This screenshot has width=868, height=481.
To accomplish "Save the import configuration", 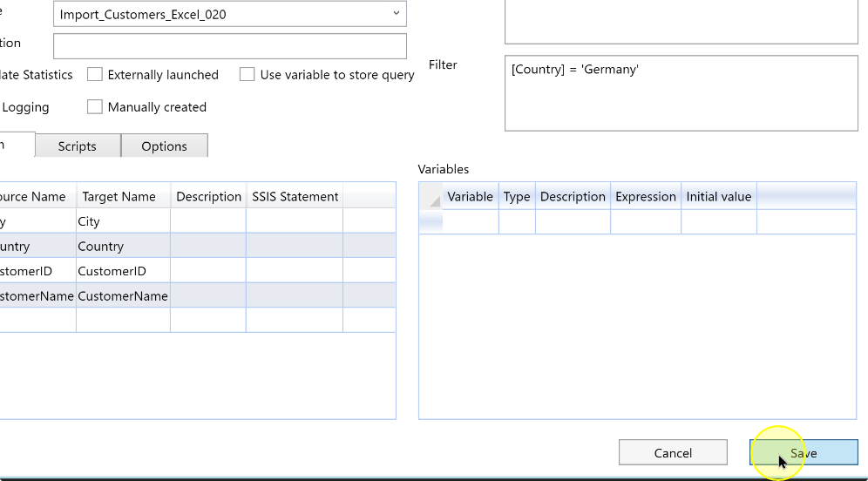I will click(804, 453).
